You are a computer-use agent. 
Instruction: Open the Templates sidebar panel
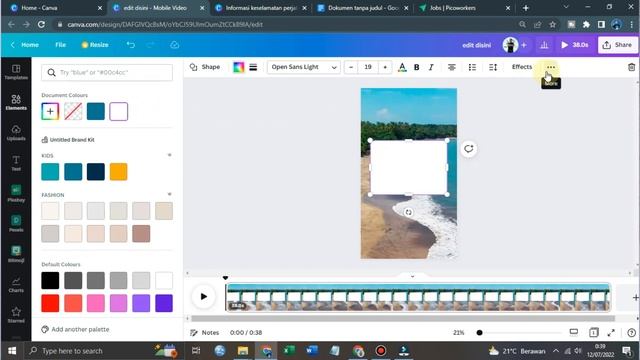16,72
